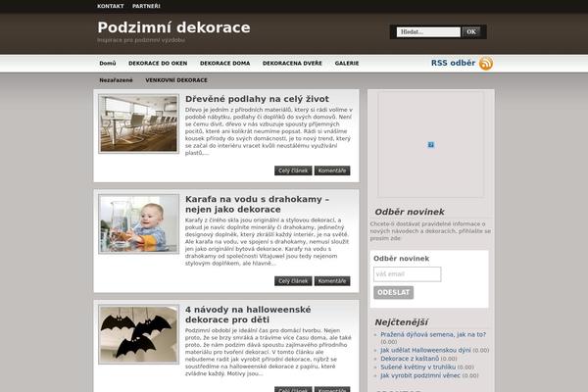Open the VENKOVNÍ DEKORACE category
The width and height of the screenshot is (588, 392).
tap(176, 80)
